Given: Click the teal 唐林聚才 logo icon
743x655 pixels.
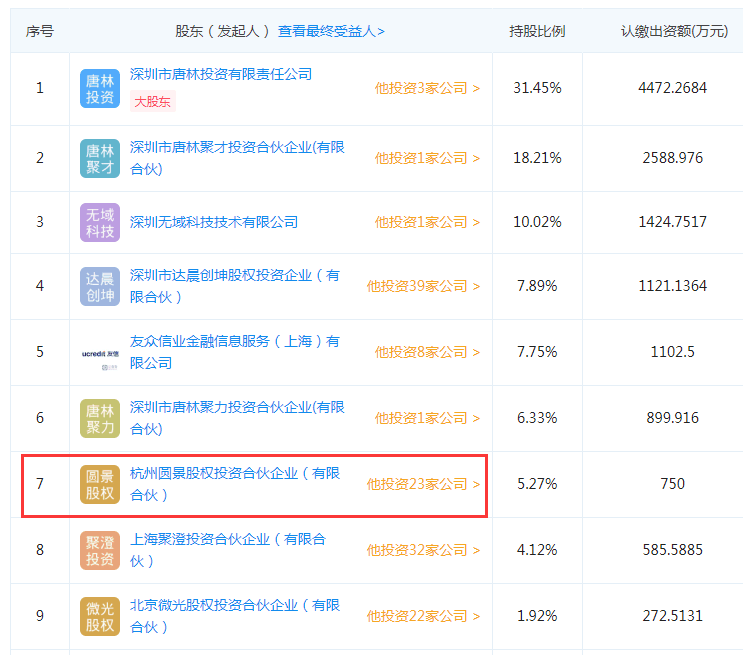Looking at the screenshot, I should (x=99, y=158).
